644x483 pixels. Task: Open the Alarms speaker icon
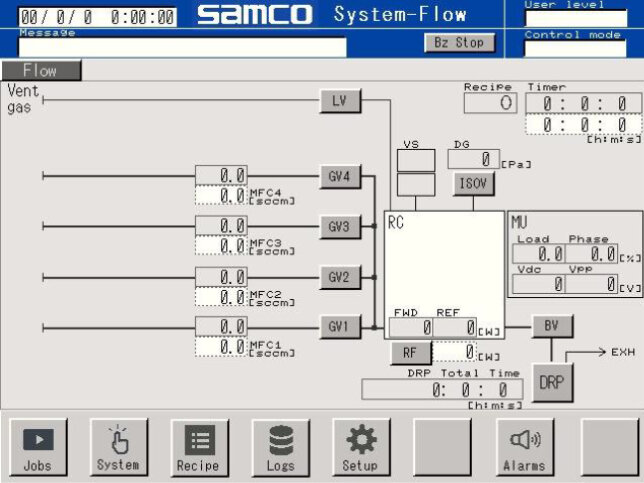coord(524,446)
